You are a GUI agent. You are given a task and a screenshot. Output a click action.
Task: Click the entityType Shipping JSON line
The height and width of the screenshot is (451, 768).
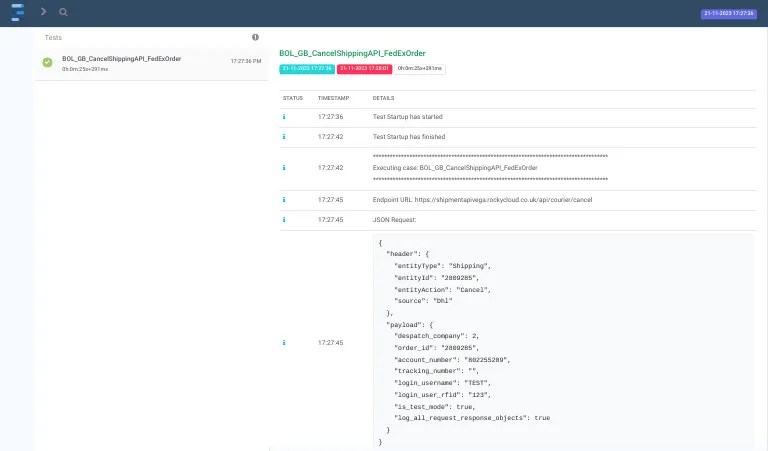[x=442, y=266]
